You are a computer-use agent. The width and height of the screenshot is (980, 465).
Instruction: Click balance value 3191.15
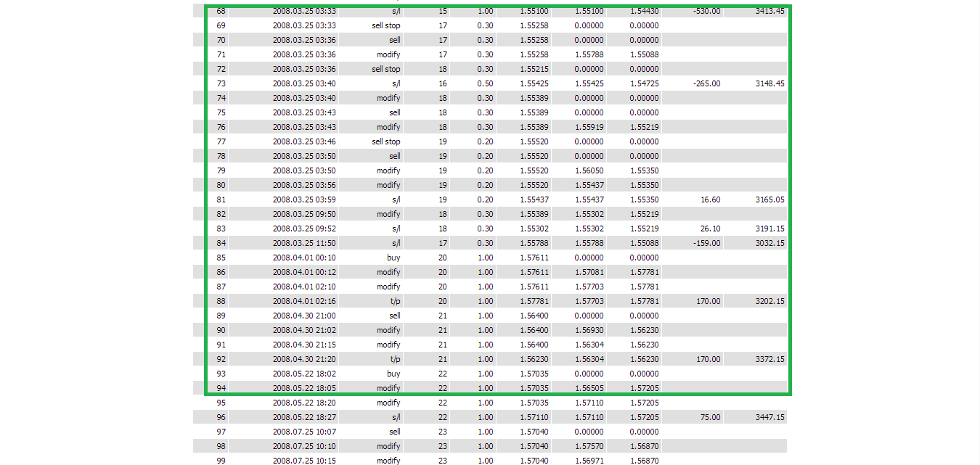pyautogui.click(x=769, y=229)
